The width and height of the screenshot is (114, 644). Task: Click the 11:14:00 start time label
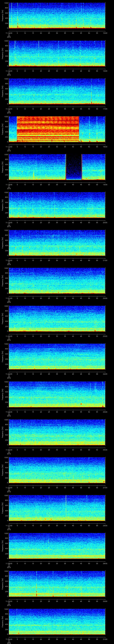click(9, 33)
